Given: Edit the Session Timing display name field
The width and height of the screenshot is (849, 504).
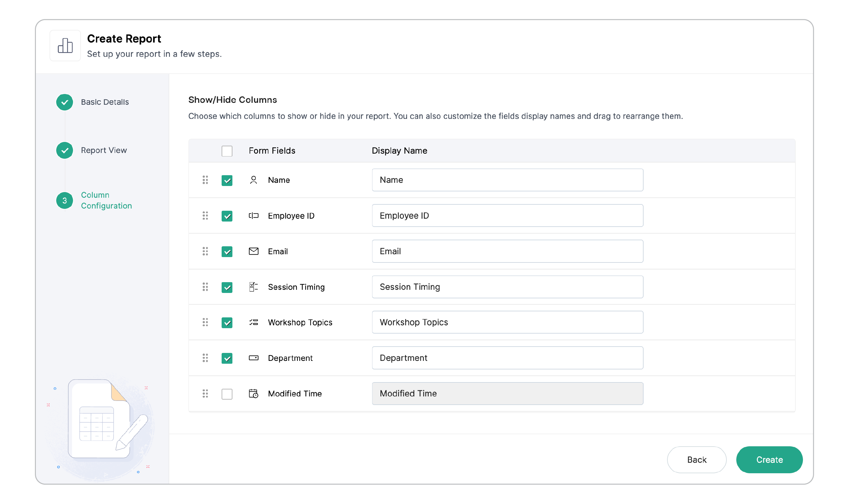Looking at the screenshot, I should coord(507,287).
